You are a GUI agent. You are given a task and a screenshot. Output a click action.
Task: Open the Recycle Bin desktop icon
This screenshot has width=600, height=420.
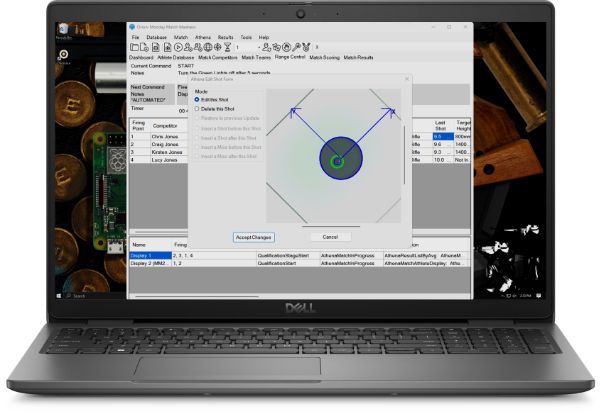pyautogui.click(x=64, y=31)
